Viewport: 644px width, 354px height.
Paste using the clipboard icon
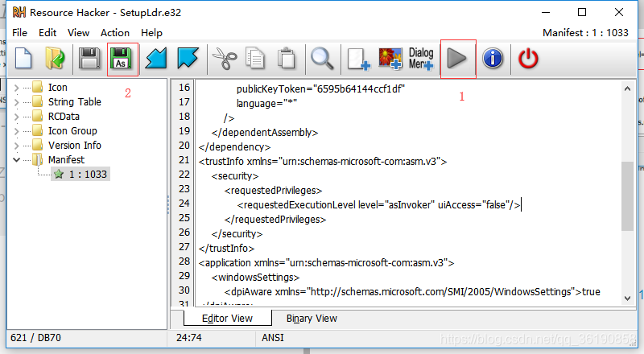point(287,58)
